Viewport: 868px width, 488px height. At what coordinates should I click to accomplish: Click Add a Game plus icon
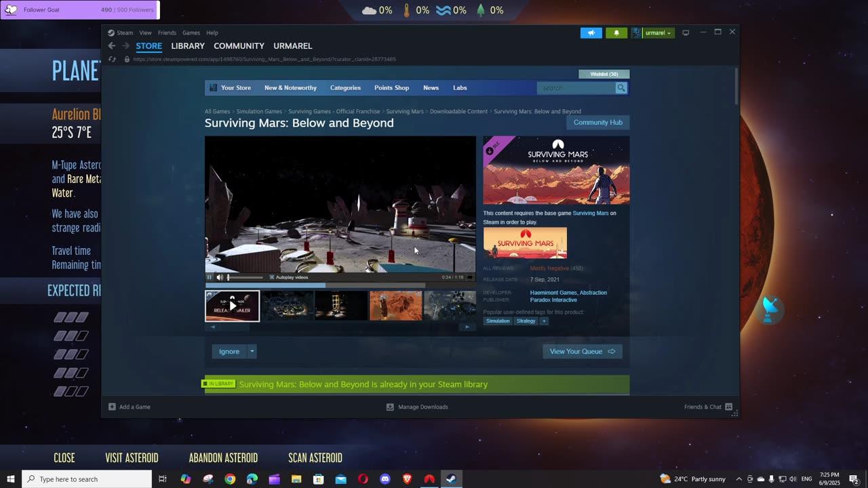(x=112, y=407)
